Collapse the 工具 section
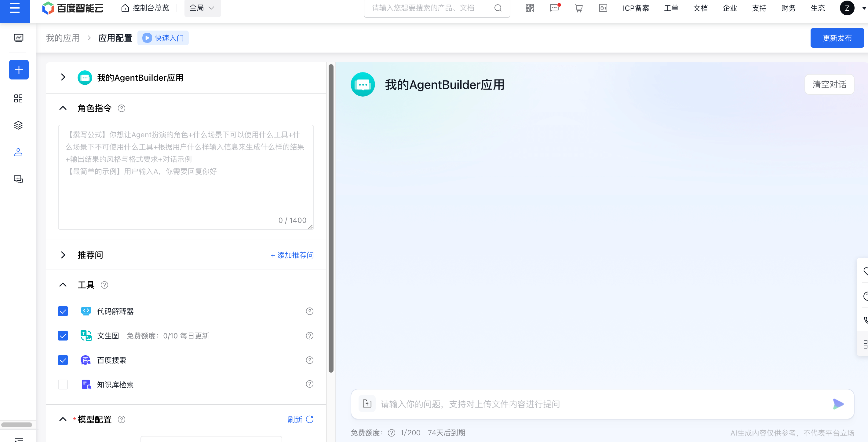The height and width of the screenshot is (442, 868). point(63,285)
